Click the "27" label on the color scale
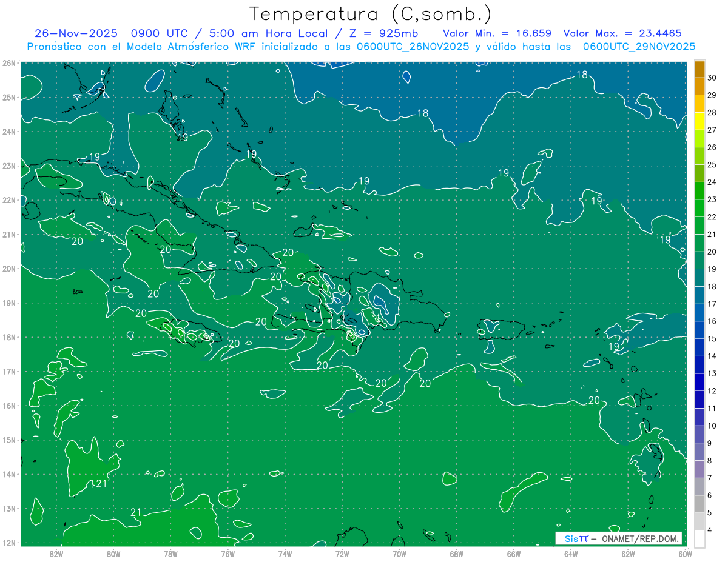 (x=712, y=130)
